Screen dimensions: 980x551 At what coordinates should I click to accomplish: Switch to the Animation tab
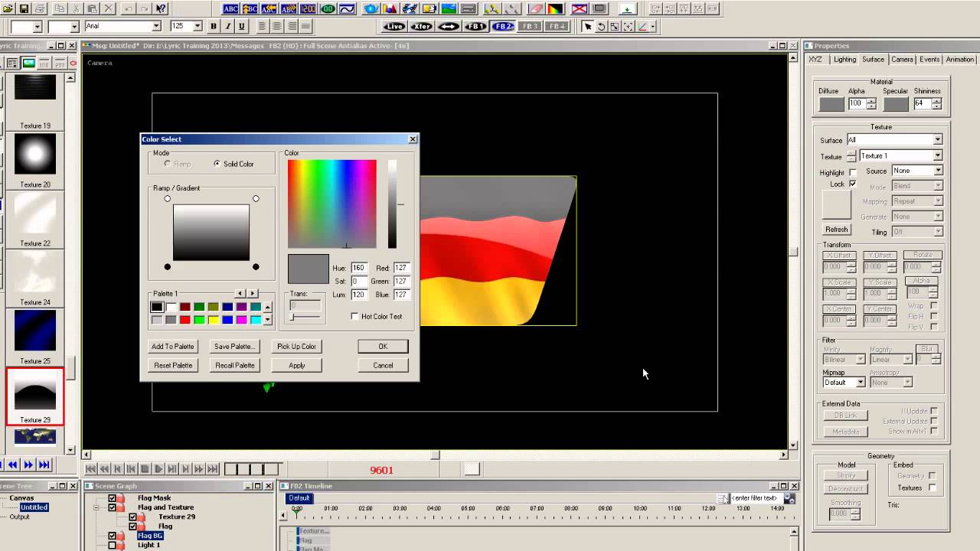pyautogui.click(x=960, y=60)
